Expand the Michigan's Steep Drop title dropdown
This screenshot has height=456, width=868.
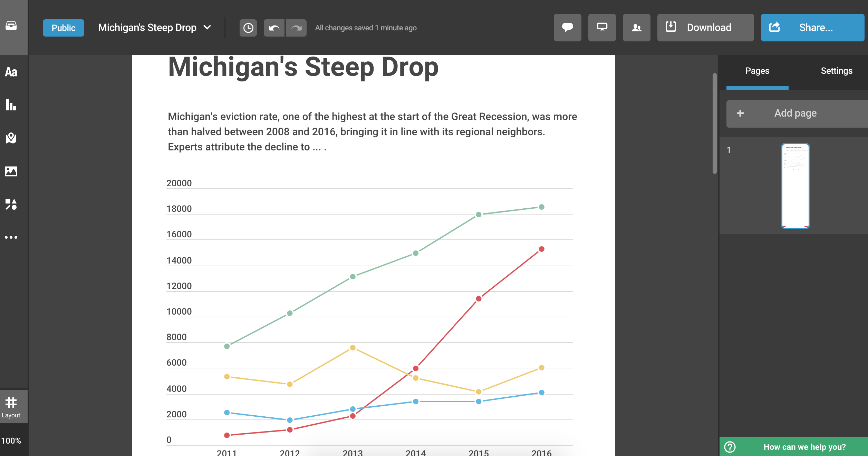point(207,28)
